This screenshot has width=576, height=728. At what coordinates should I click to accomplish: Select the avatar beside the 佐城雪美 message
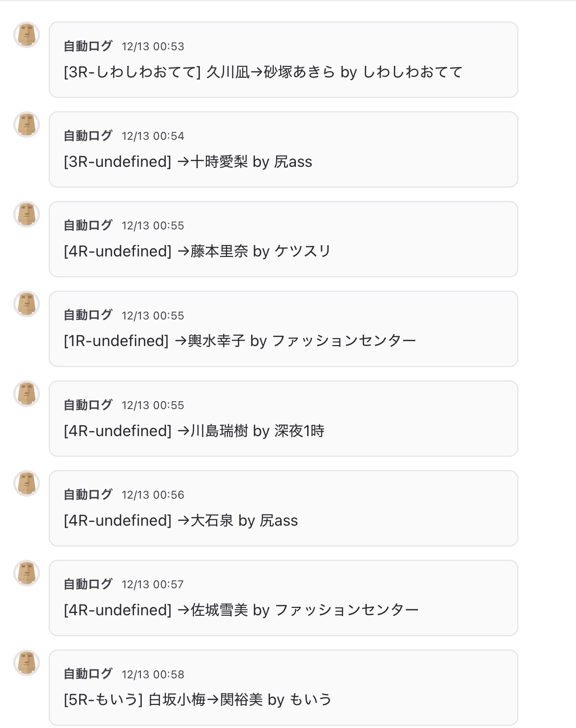coord(27,573)
